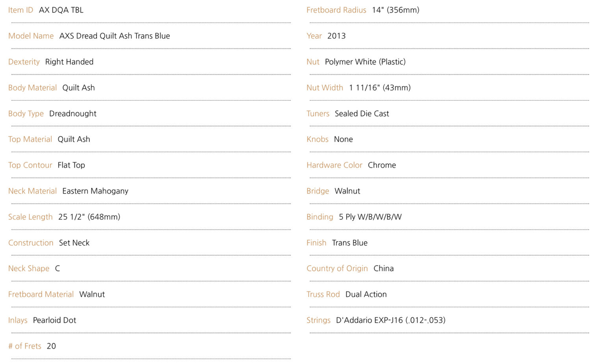Click the 5 Ply W/B/W/B/W binding value
This screenshot has height=364, width=605.
pyautogui.click(x=370, y=217)
